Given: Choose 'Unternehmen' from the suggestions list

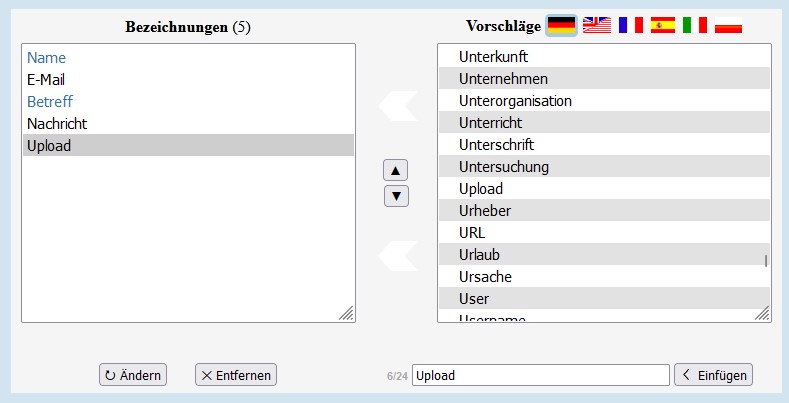Looking at the screenshot, I should 503,79.
